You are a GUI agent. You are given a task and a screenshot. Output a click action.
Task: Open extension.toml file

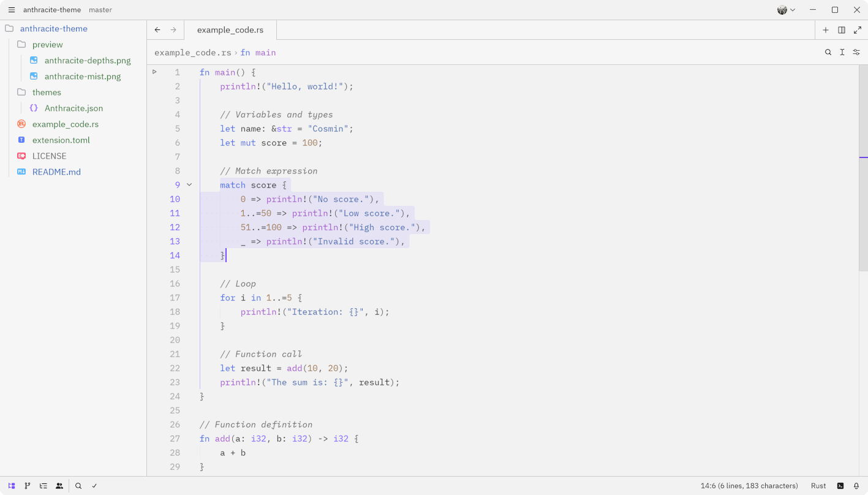point(61,140)
